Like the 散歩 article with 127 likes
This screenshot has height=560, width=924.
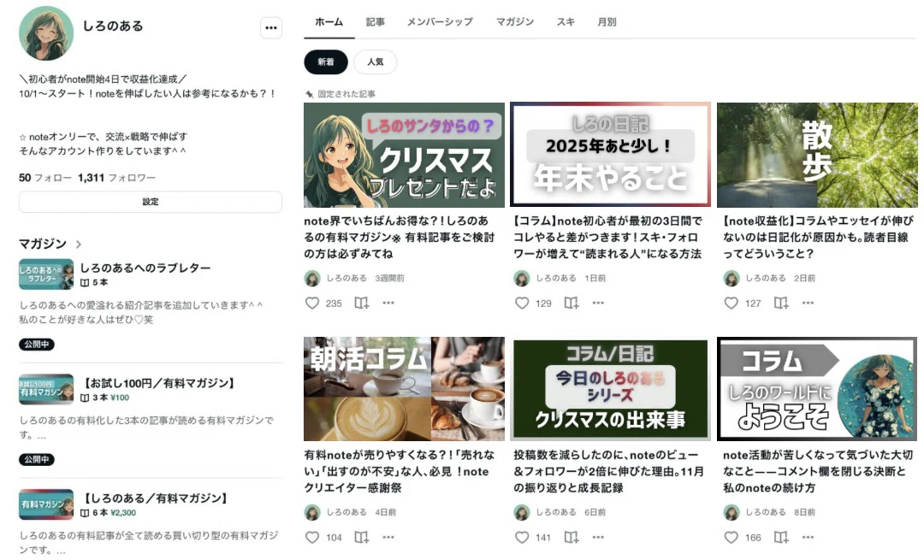[731, 303]
